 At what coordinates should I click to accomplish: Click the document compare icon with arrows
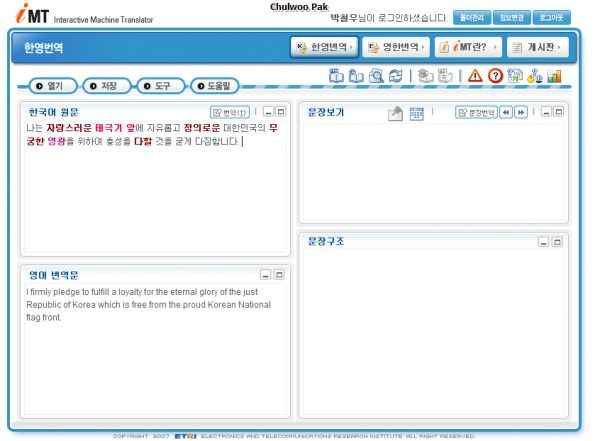click(x=515, y=75)
